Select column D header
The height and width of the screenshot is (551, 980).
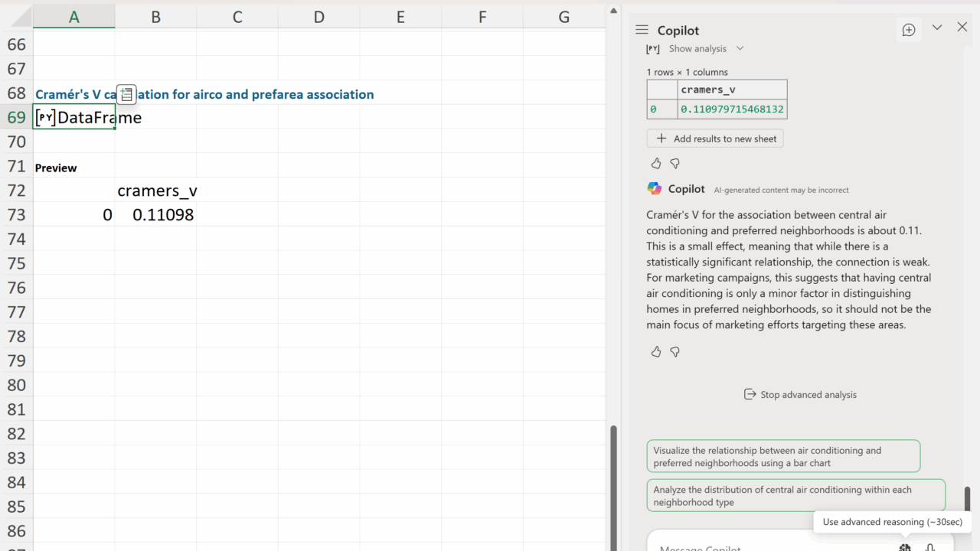coord(318,17)
